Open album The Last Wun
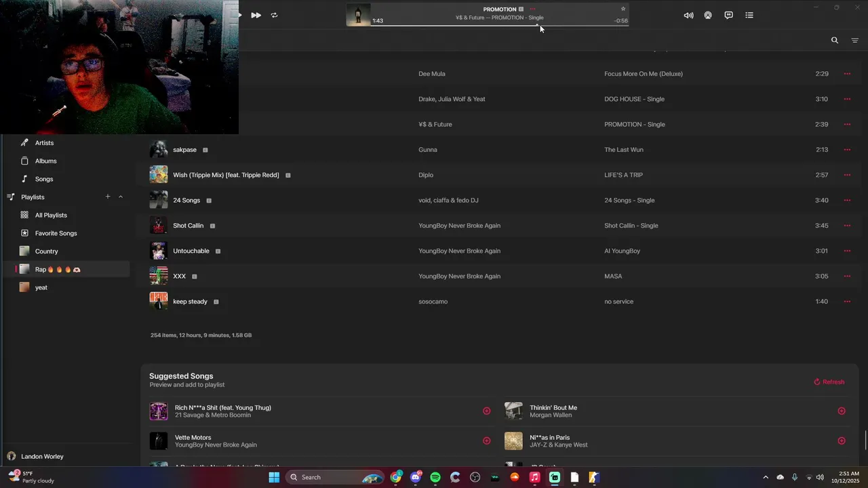This screenshot has height=488, width=868. [x=624, y=150]
